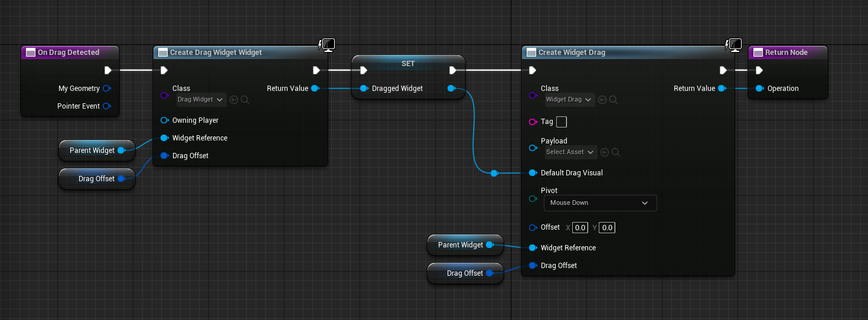Click exec output pin of Create Drag Widget Widget
Screen dimensions: 868x320
316,70
